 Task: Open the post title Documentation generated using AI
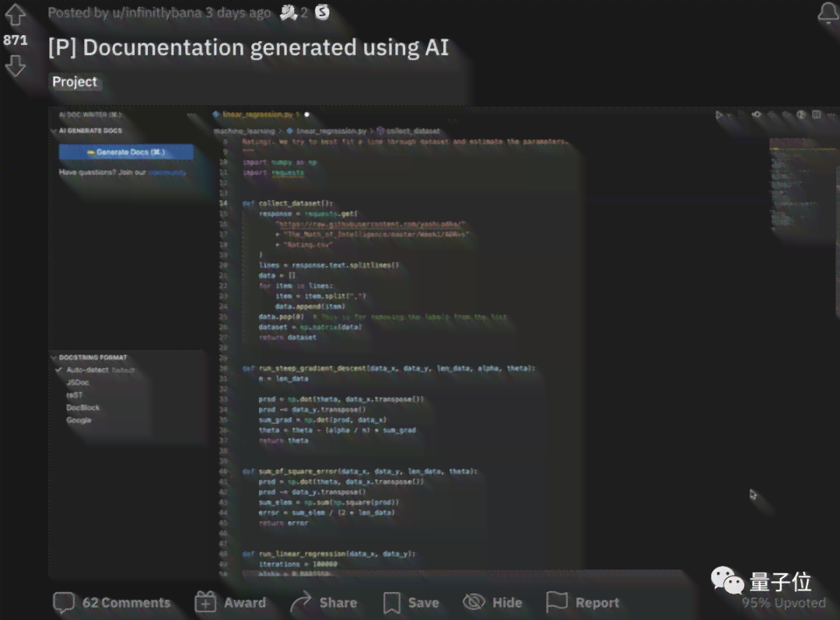(x=249, y=47)
